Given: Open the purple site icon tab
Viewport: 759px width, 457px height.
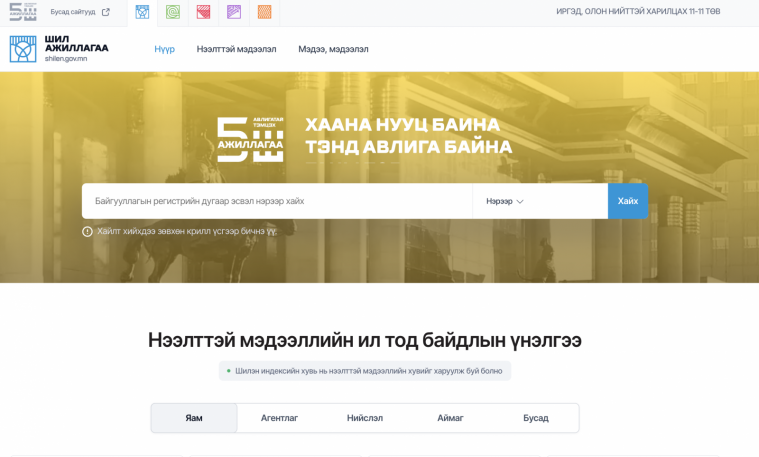Looking at the screenshot, I should click(x=234, y=12).
